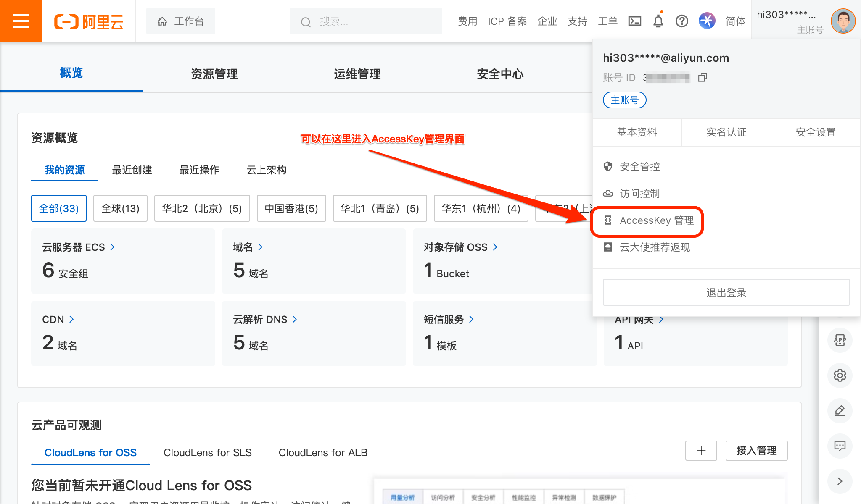The width and height of the screenshot is (861, 504).
Task: Open the 企业 menu
Action: point(547,21)
